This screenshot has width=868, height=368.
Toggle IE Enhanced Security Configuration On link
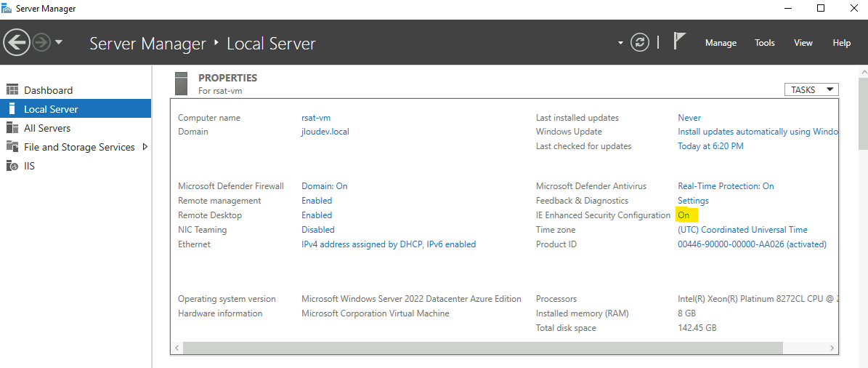tap(684, 215)
